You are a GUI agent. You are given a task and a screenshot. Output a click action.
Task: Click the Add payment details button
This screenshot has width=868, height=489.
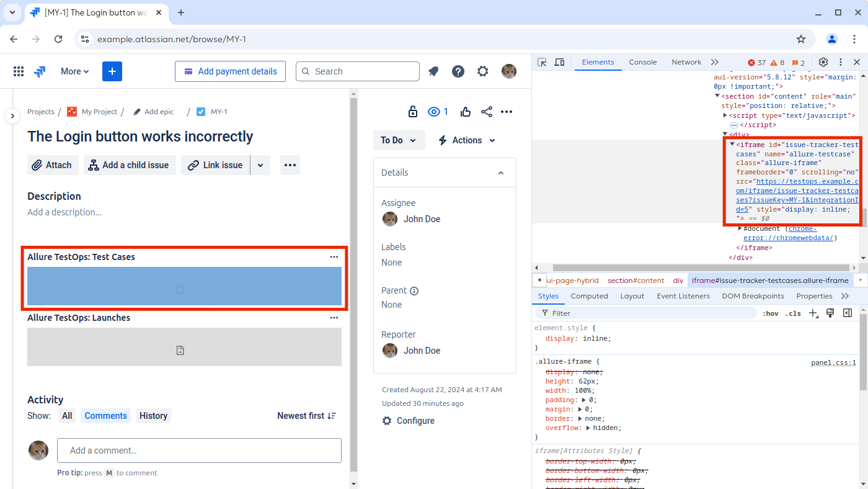click(x=230, y=71)
